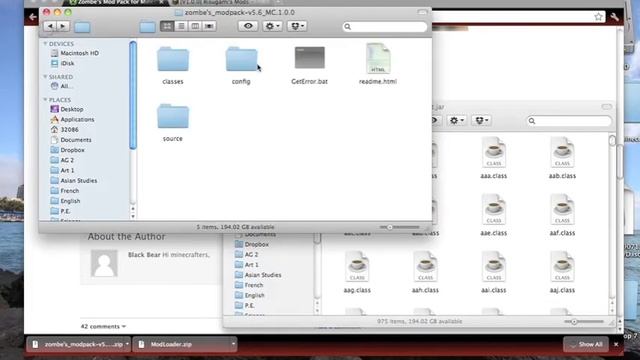
Task: Select French in jar window sidebar
Action: tap(249, 285)
